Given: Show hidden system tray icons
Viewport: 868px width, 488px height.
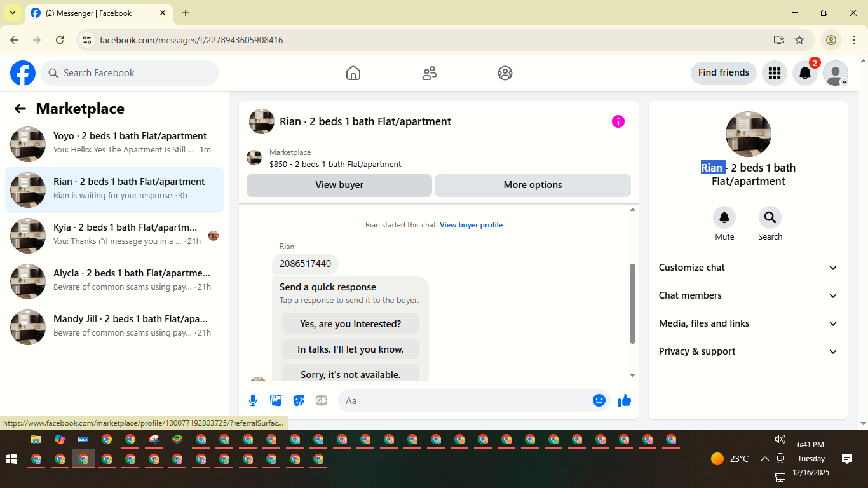Looking at the screenshot, I should (x=765, y=458).
